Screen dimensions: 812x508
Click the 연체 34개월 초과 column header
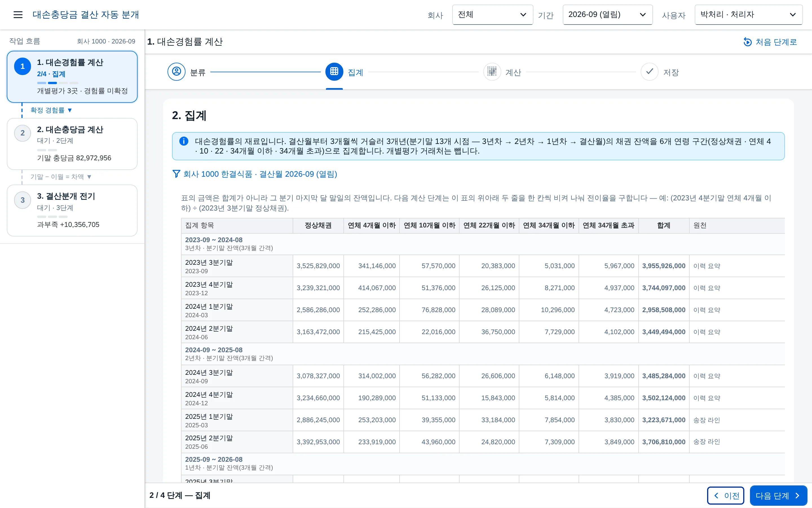point(608,225)
